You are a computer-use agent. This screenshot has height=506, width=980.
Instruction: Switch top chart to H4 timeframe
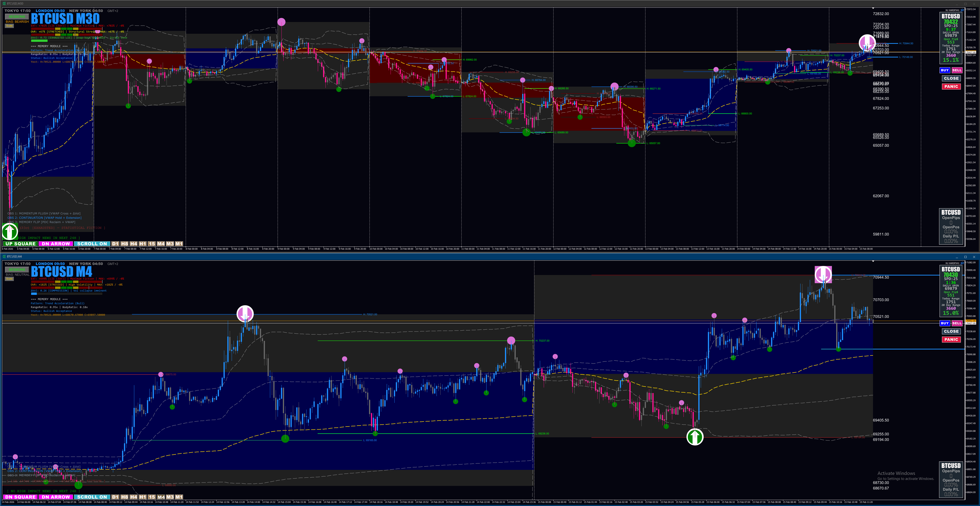click(134, 244)
